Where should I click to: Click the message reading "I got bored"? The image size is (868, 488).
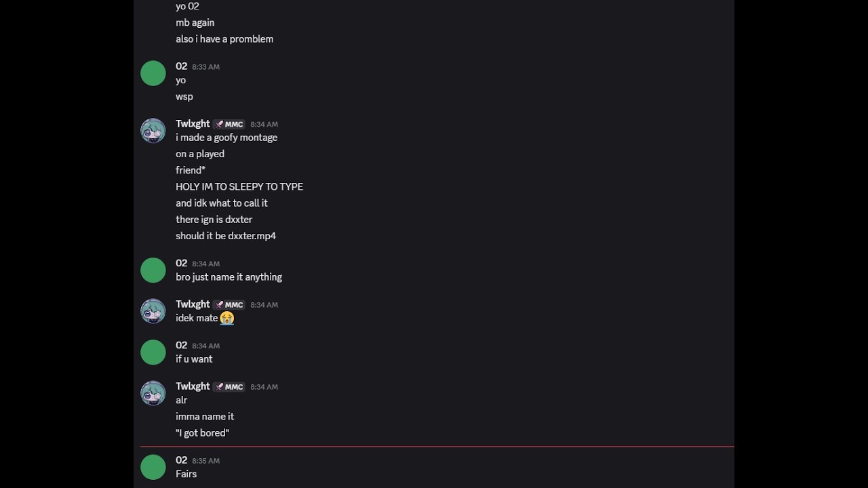point(202,433)
